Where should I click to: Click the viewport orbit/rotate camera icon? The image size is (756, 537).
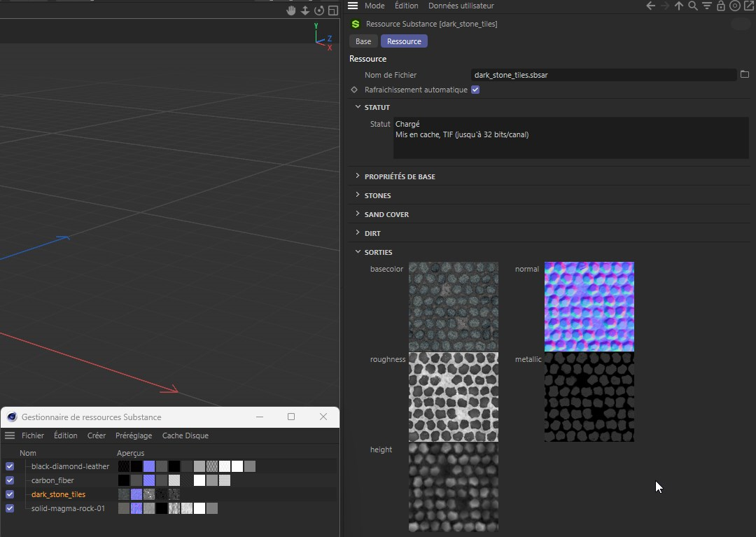319,11
